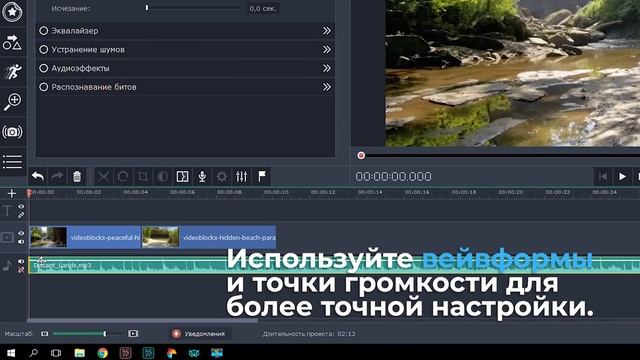Toggle the audio track red link icon

[21, 270]
